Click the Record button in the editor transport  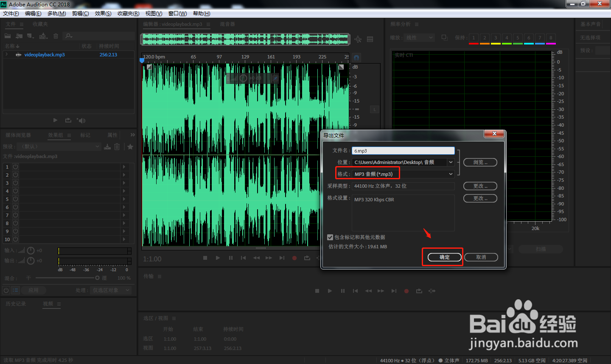(x=294, y=258)
